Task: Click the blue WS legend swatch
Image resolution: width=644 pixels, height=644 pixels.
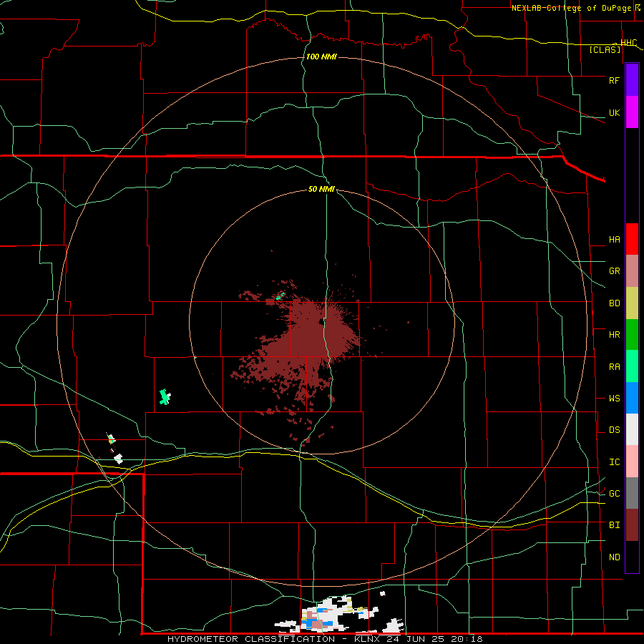Action: click(x=632, y=398)
